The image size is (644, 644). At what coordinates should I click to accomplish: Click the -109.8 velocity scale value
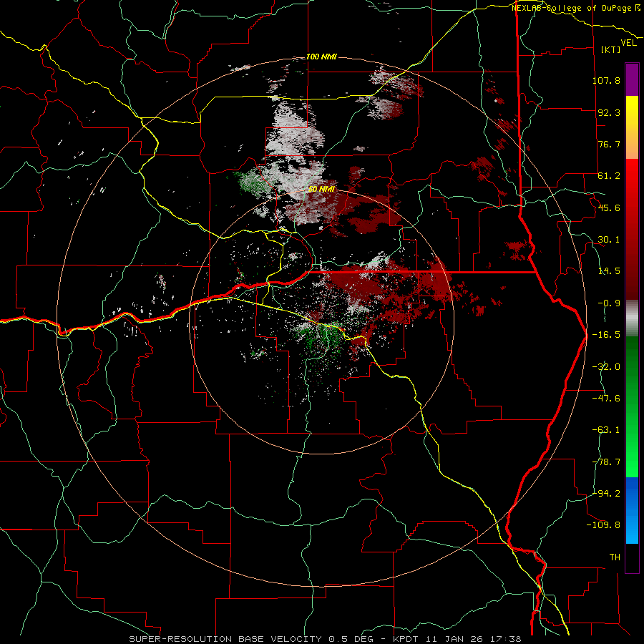pyautogui.click(x=604, y=525)
